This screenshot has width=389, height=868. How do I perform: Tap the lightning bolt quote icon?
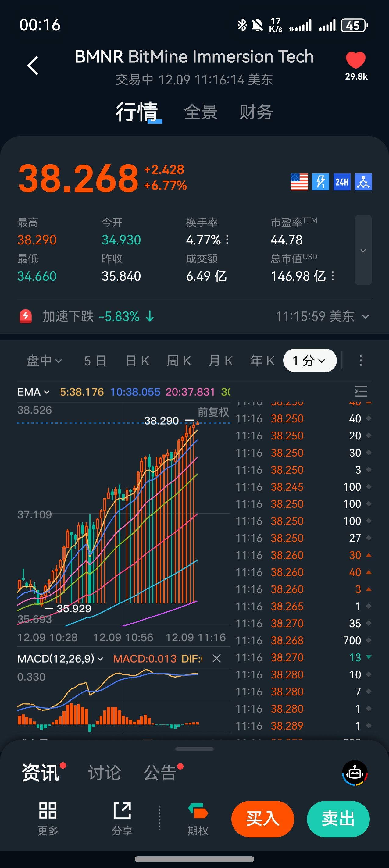[x=320, y=182]
